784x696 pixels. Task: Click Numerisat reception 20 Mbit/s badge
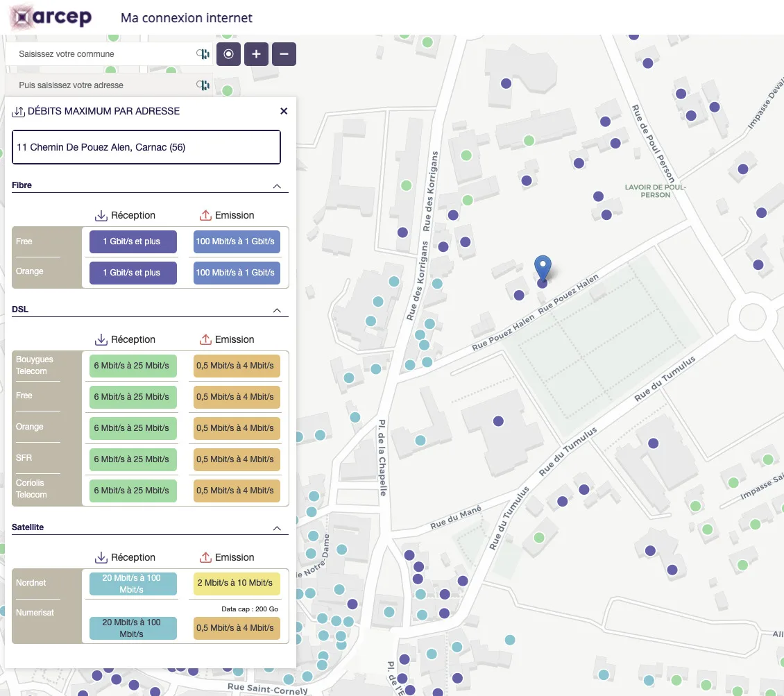(133, 628)
